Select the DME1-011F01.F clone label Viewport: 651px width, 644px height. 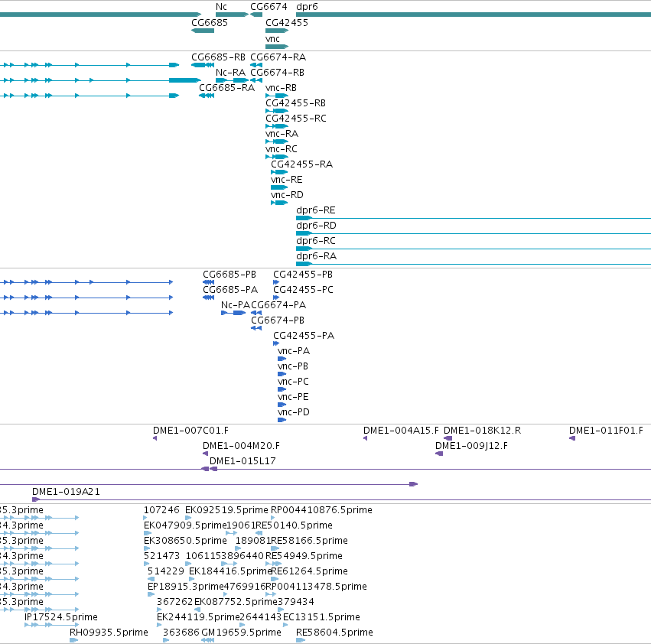coord(606,431)
